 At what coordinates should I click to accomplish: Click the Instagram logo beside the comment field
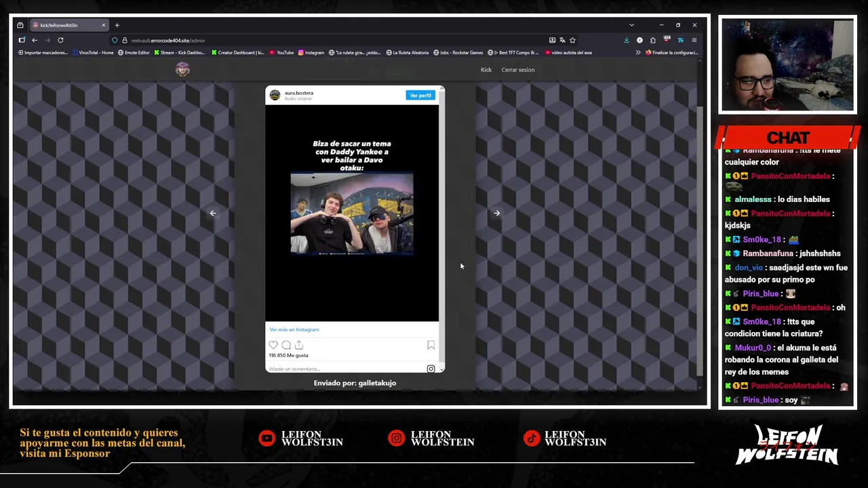tap(431, 369)
